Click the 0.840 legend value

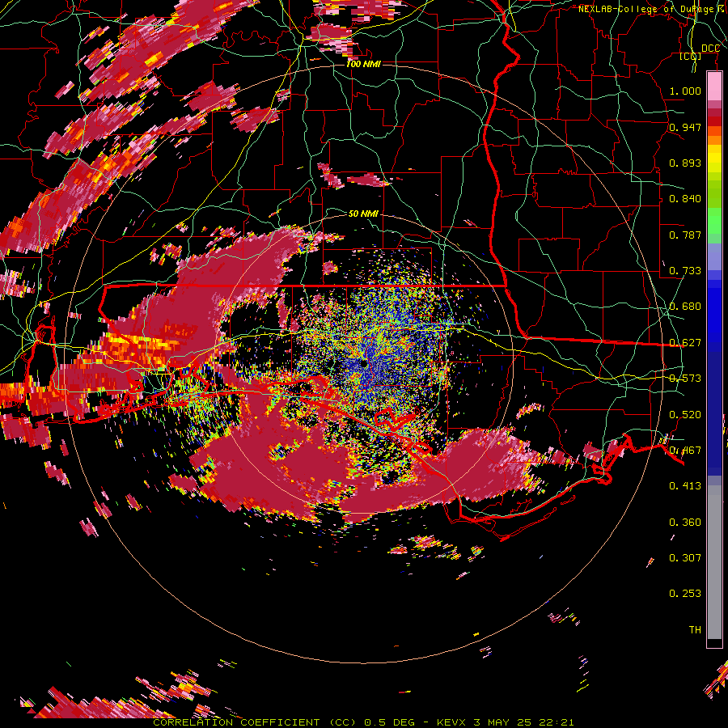pyautogui.click(x=685, y=198)
